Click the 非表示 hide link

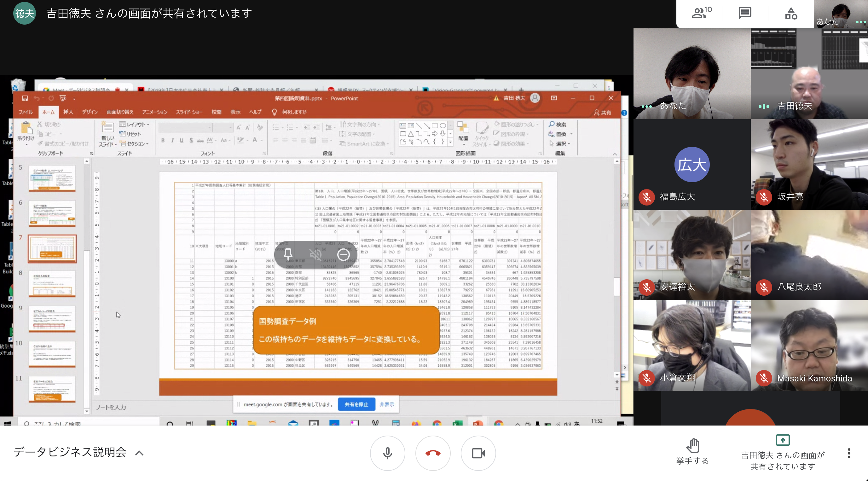click(x=386, y=404)
